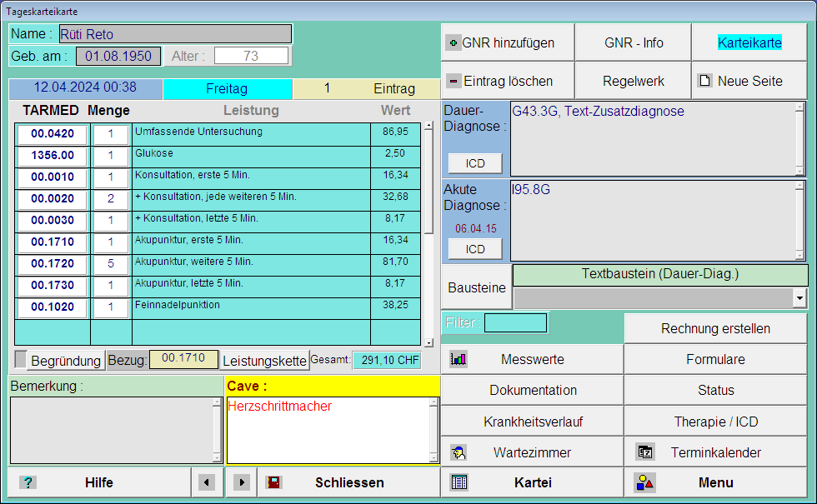Open the Karteikarte tab
817x504 pixels.
click(x=749, y=42)
